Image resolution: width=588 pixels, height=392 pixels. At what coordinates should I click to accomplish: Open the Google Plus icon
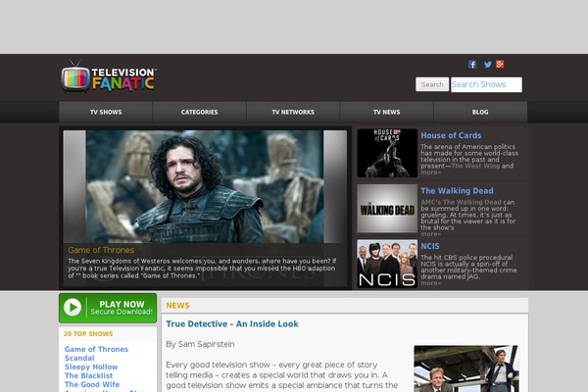[500, 64]
